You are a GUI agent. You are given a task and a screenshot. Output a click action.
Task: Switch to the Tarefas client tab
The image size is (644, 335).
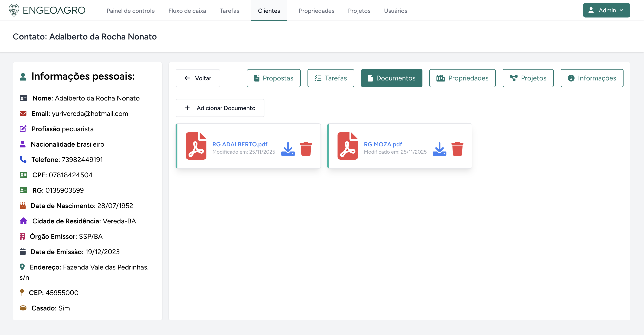click(x=331, y=78)
